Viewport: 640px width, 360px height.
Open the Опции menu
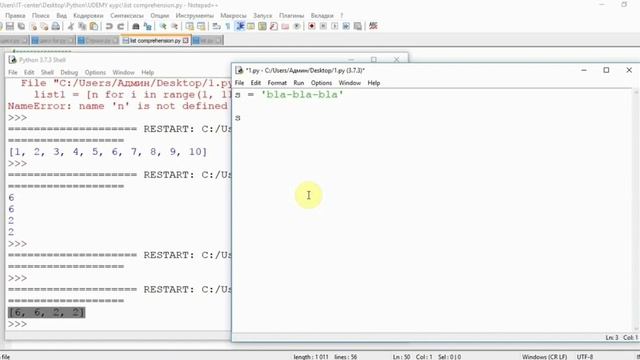(x=160, y=16)
